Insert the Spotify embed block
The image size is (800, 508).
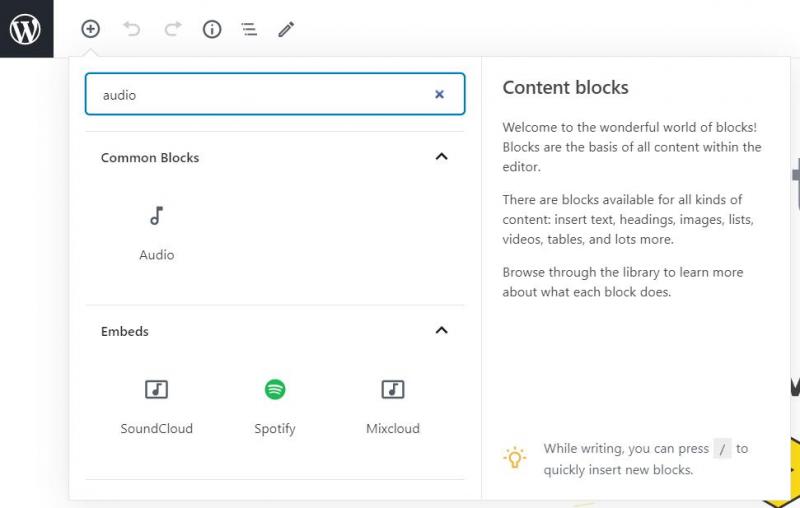point(275,406)
